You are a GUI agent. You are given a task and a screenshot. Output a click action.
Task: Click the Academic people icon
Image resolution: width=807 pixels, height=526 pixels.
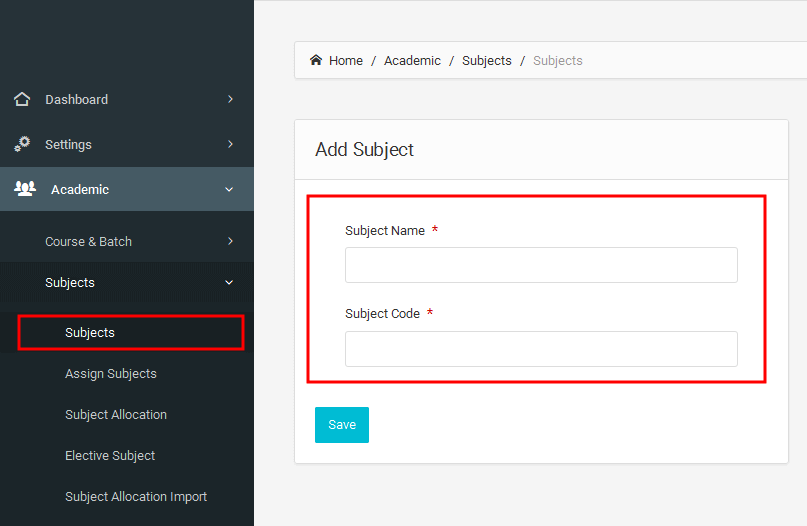pyautogui.click(x=25, y=189)
